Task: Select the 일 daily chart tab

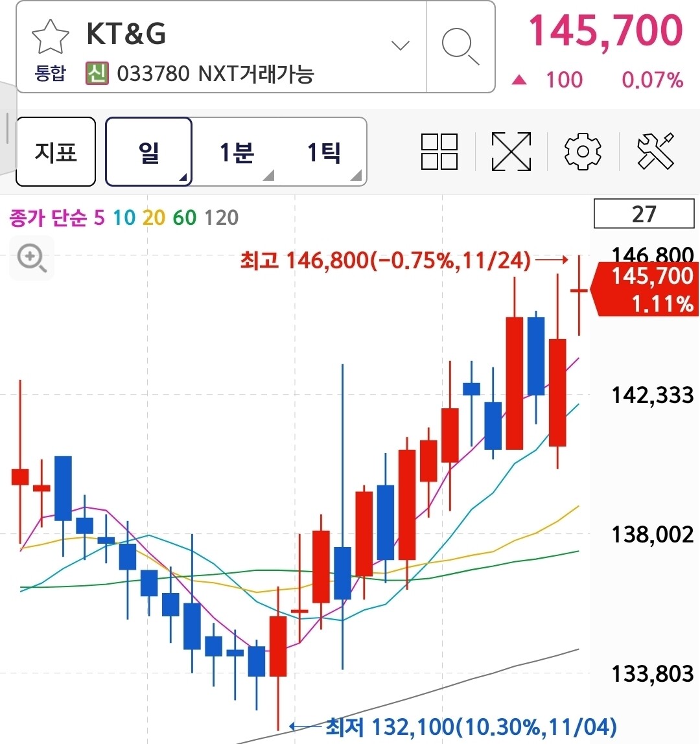Action: click(x=148, y=152)
